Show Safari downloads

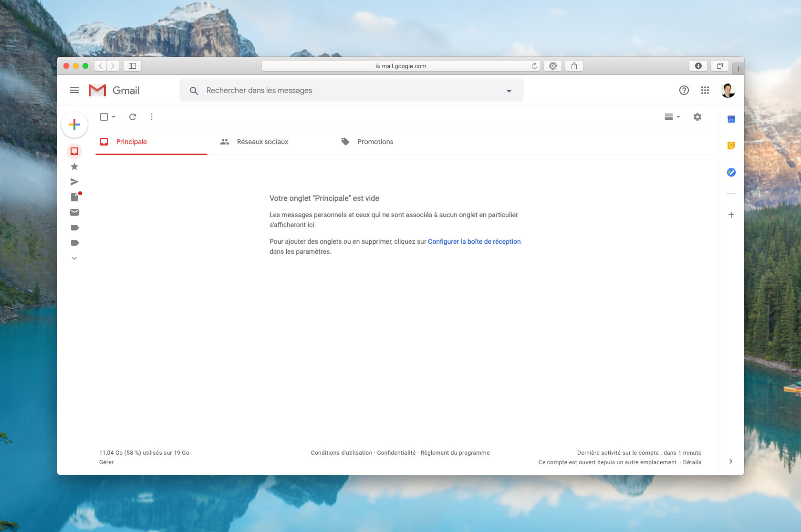698,66
